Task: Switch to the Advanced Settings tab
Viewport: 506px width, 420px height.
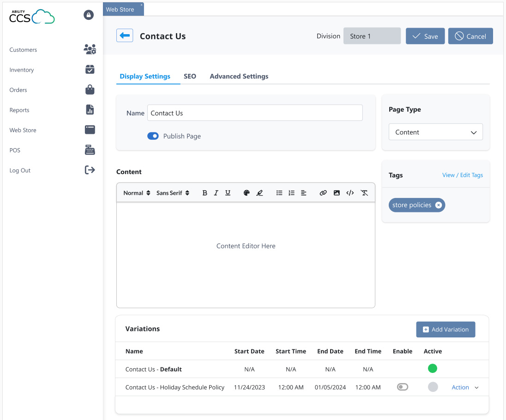Action: click(239, 76)
